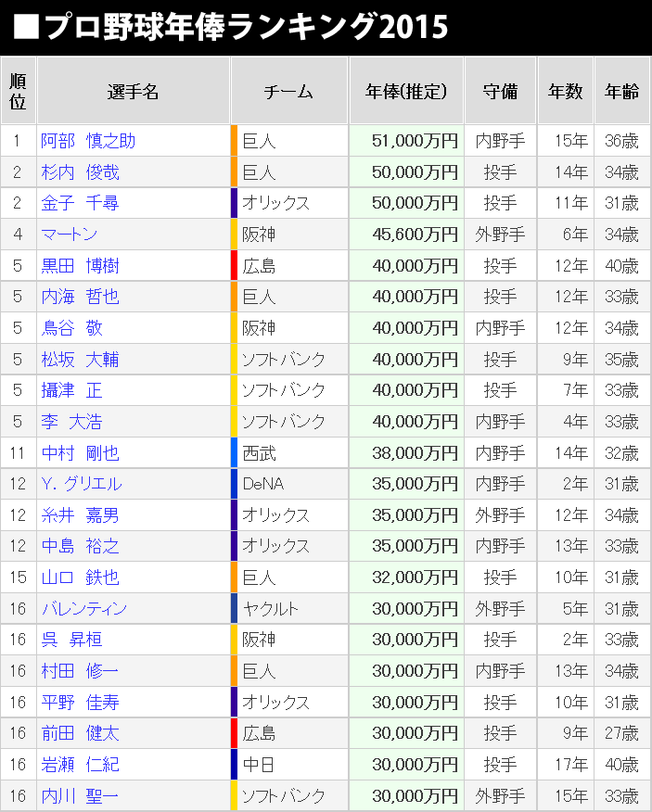Click 6年 years cell in マートン row
652x812 pixels.
coord(566,235)
